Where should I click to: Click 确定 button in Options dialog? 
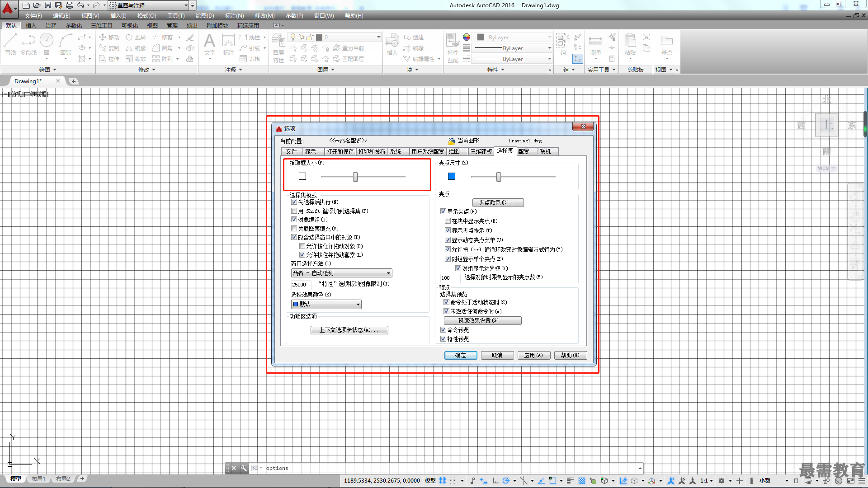click(x=461, y=356)
